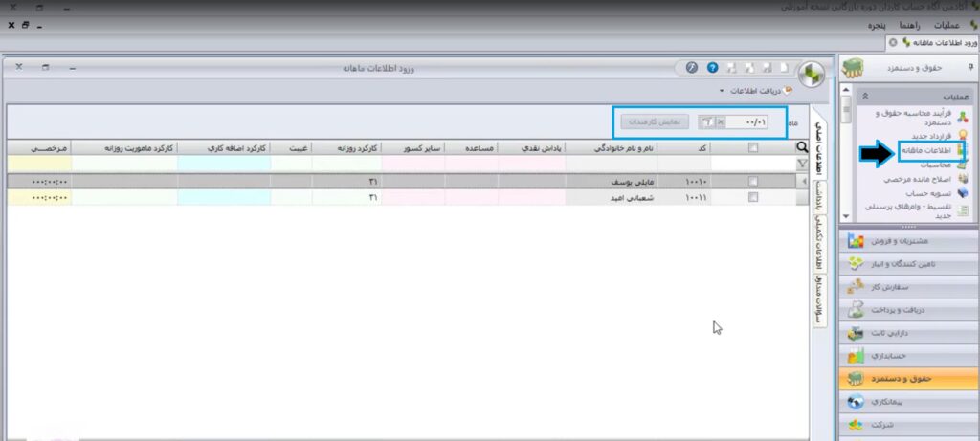This screenshot has width=980, height=441.
Task: Click the funnel filter icon in grid filter row
Action: coord(803,164)
